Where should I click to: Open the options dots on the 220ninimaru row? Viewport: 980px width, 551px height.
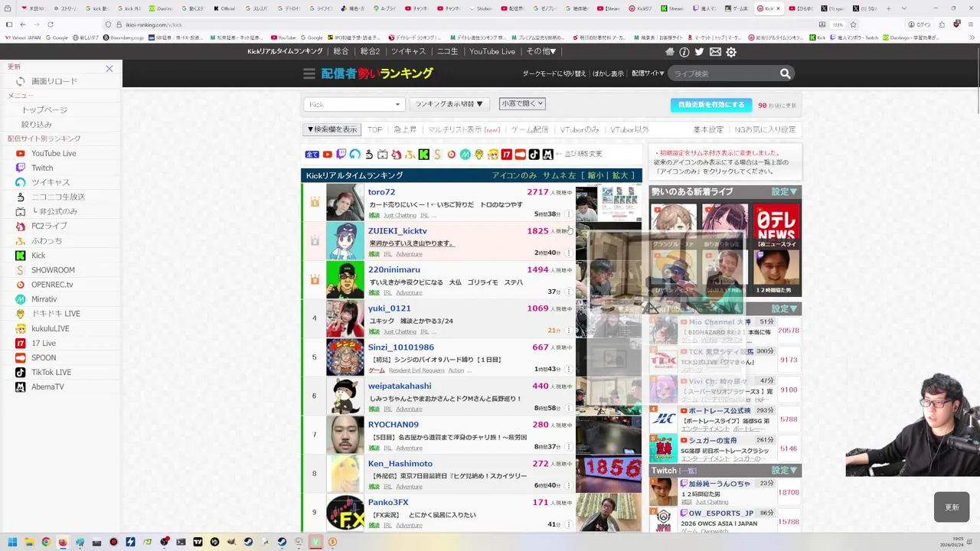tap(568, 292)
